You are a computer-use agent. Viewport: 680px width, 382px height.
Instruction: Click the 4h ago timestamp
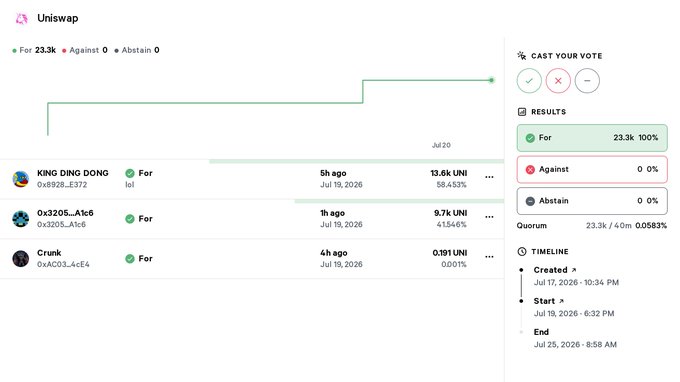pyautogui.click(x=333, y=253)
